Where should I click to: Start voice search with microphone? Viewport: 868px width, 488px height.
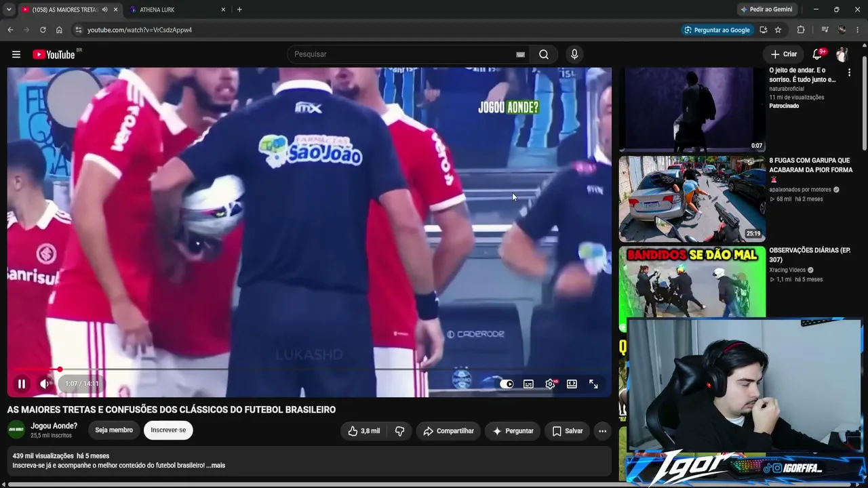coord(574,54)
